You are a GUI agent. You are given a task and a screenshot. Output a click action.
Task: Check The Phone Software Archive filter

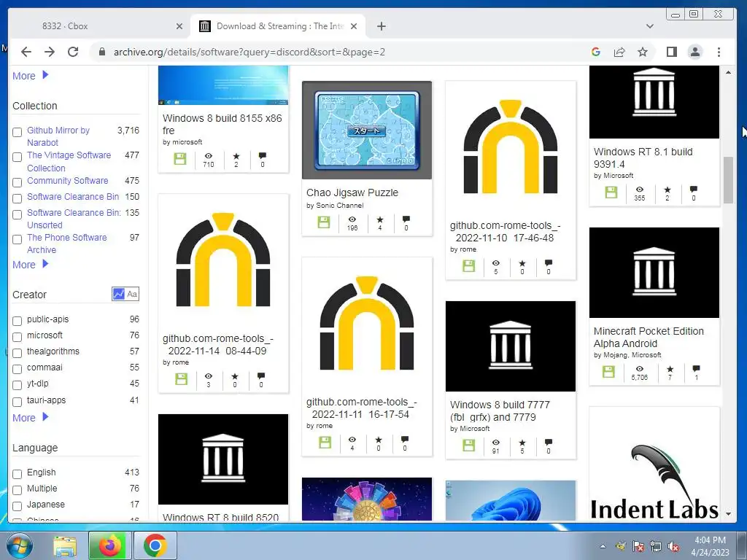(x=18, y=239)
